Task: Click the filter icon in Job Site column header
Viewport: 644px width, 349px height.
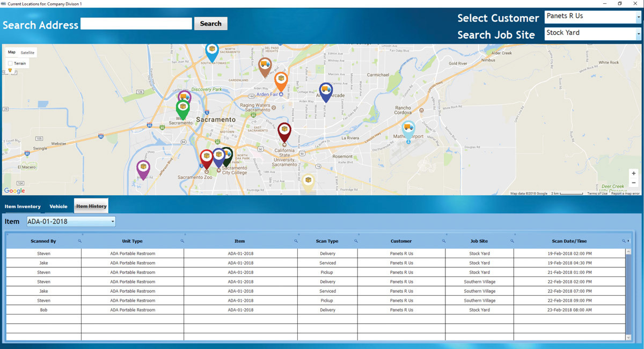Action: pyautogui.click(x=512, y=241)
